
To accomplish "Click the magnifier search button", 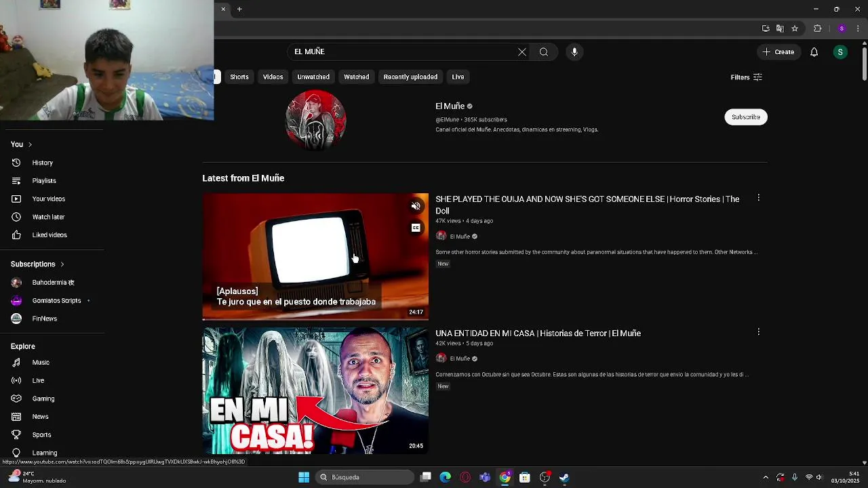I will 544,52.
